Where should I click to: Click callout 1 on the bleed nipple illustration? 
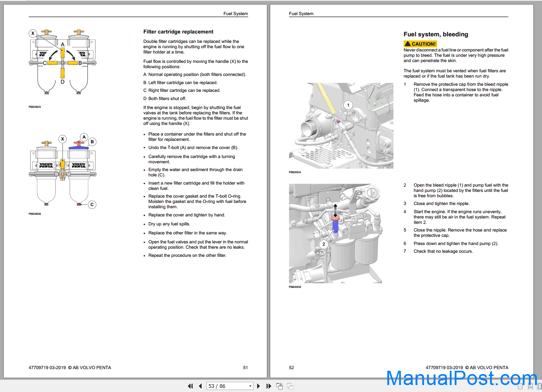(348, 105)
